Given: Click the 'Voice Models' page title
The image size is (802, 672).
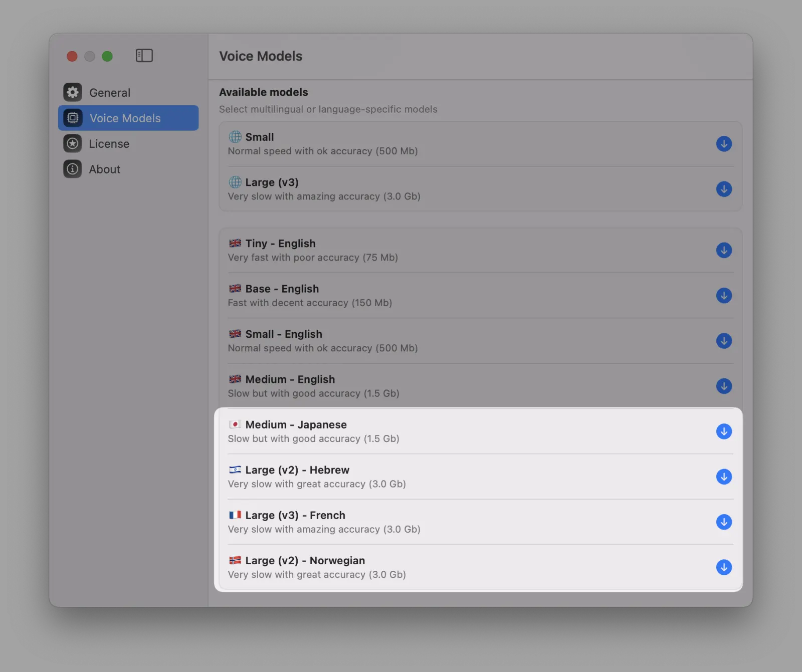Looking at the screenshot, I should [261, 56].
